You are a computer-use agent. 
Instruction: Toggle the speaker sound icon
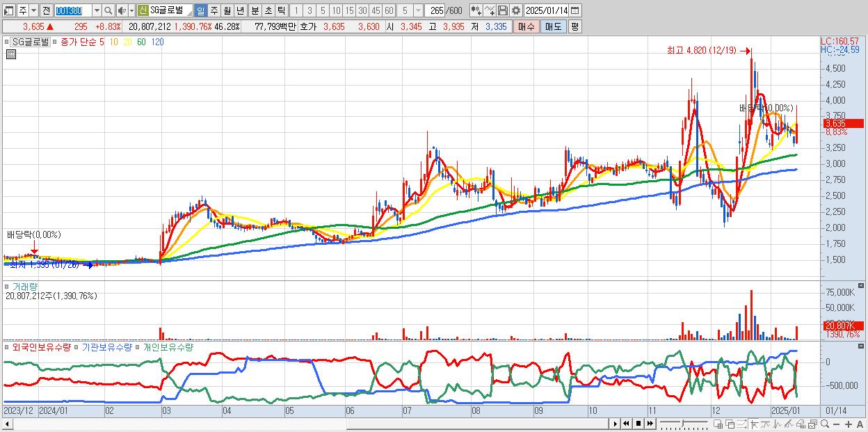click(x=122, y=10)
